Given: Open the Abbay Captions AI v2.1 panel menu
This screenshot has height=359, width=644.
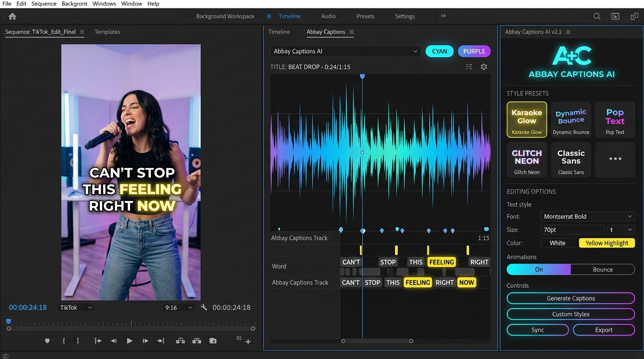Looking at the screenshot, I should point(568,32).
